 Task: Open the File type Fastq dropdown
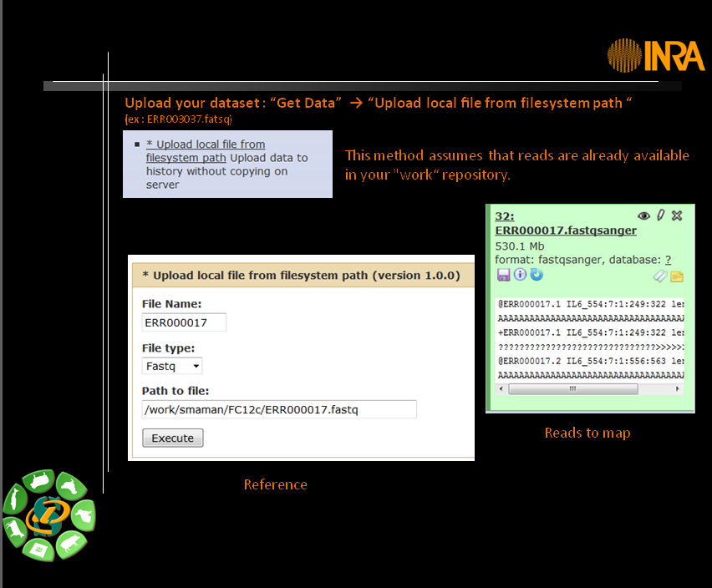click(172, 366)
